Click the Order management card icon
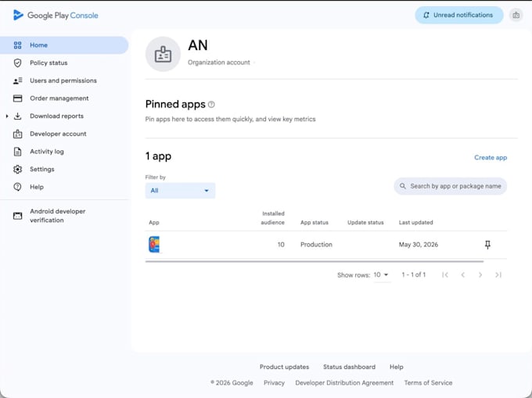 [x=18, y=99]
